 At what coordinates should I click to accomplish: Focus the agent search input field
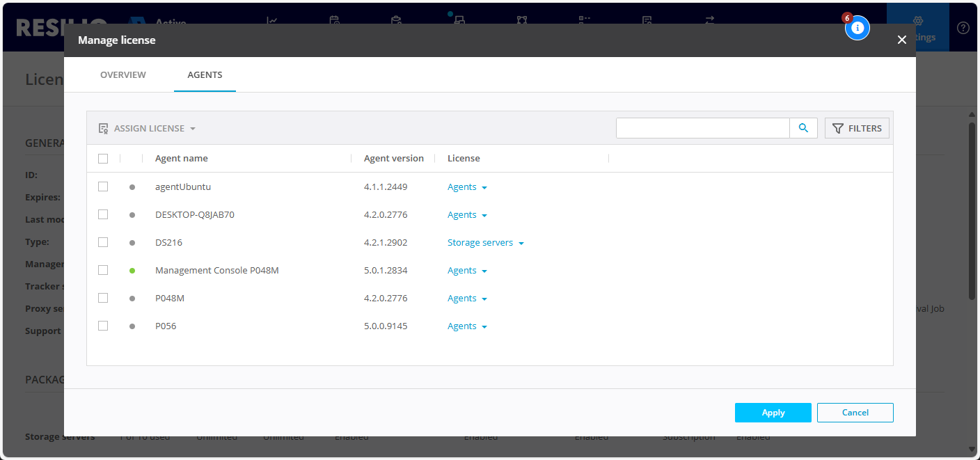pyautogui.click(x=702, y=128)
